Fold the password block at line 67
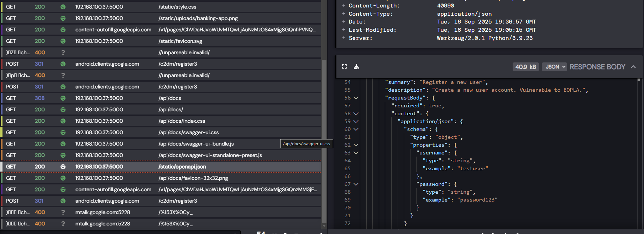This screenshot has width=644, height=234. click(x=356, y=184)
